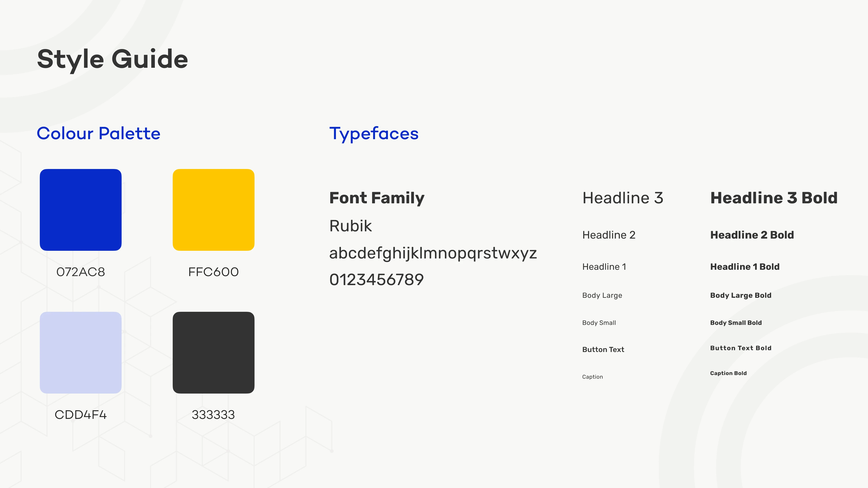Click the blue 072AC8 colour swatch

click(80, 209)
